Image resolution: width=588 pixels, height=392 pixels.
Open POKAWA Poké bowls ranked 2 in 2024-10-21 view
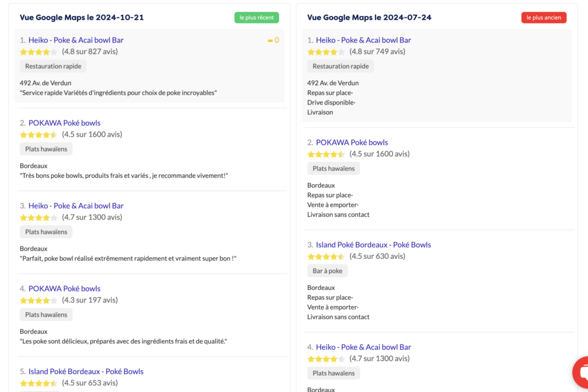[64, 123]
